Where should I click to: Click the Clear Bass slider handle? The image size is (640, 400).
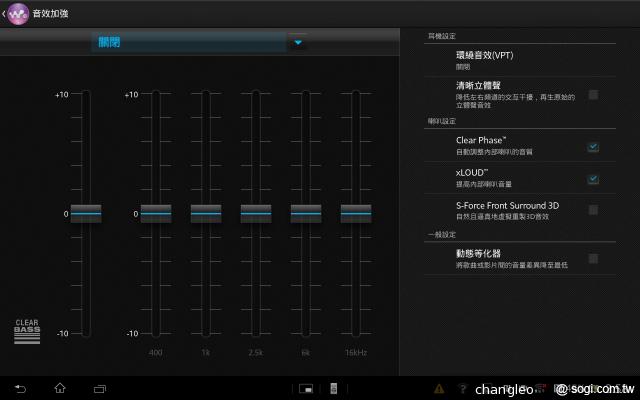tap(86, 213)
